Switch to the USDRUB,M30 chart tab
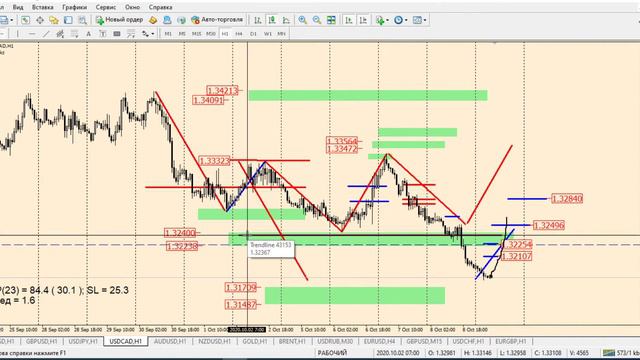Image resolution: width=640 pixels, height=360 pixels. coord(335,341)
